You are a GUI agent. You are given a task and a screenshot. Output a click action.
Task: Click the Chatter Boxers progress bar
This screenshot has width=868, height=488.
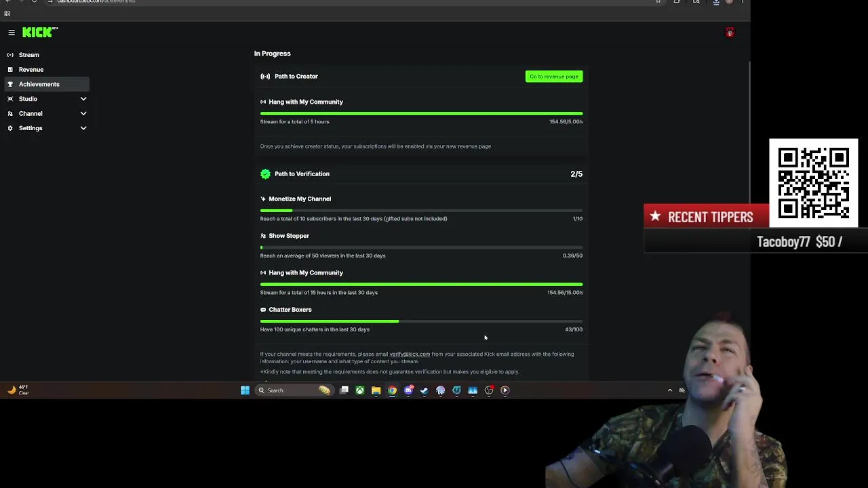pos(421,321)
